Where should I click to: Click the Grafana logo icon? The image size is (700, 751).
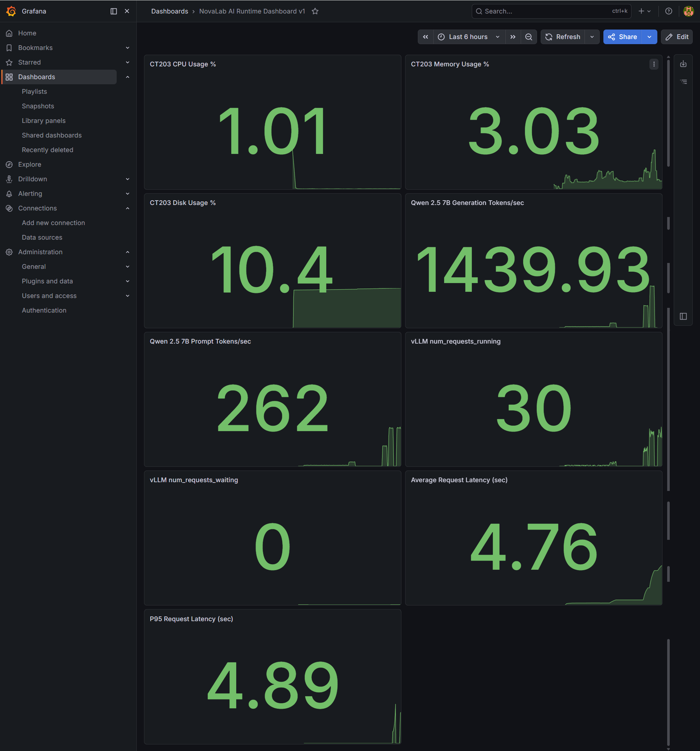[11, 11]
